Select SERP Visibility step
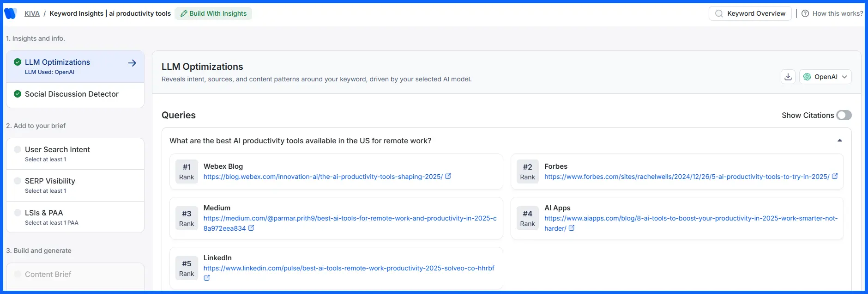Viewport: 868px width, 294px height. (x=75, y=185)
